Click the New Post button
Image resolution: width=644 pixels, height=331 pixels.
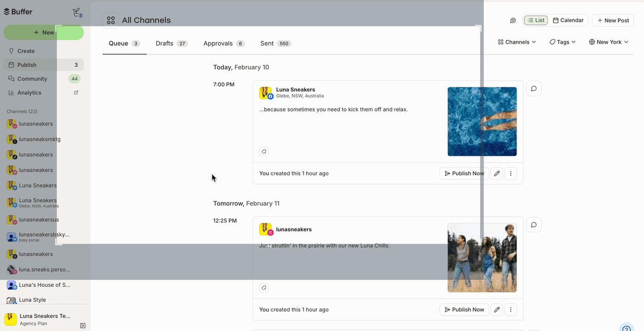pyautogui.click(x=613, y=21)
